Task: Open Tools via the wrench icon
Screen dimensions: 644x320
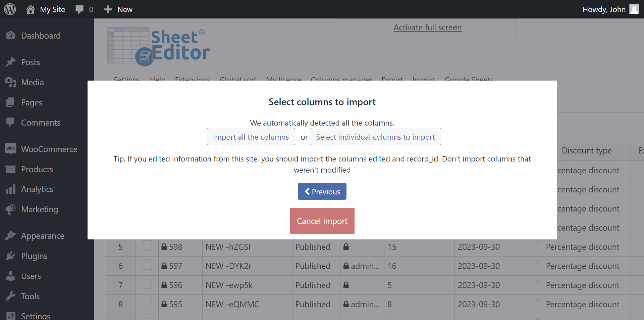Action: (x=11, y=296)
